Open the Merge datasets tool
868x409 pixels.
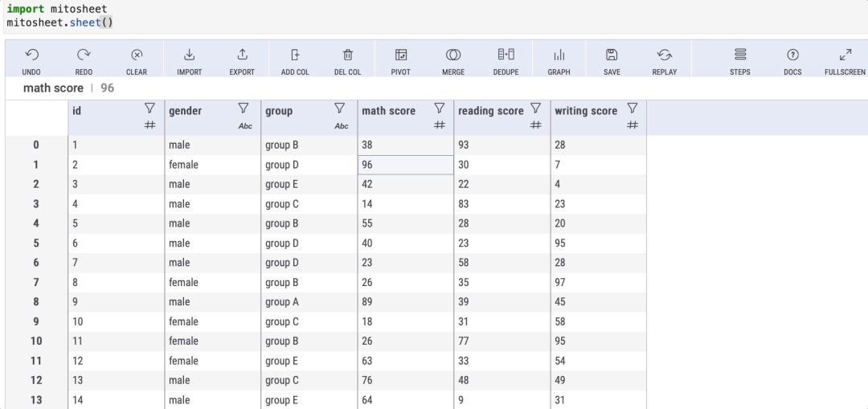click(453, 55)
